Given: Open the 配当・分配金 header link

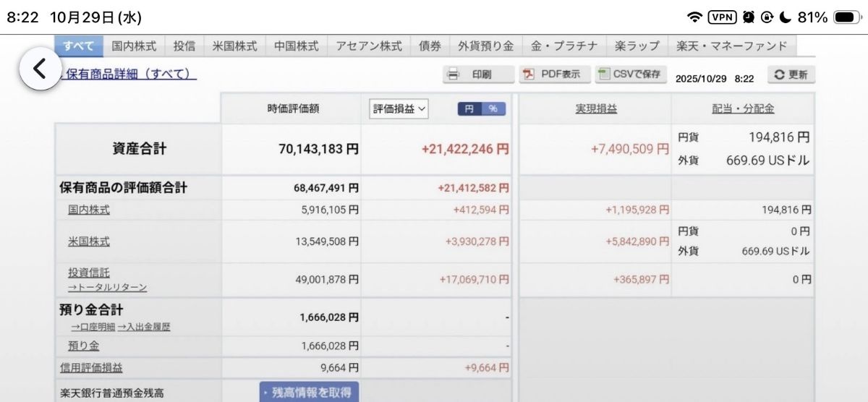Looking at the screenshot, I should [x=743, y=108].
